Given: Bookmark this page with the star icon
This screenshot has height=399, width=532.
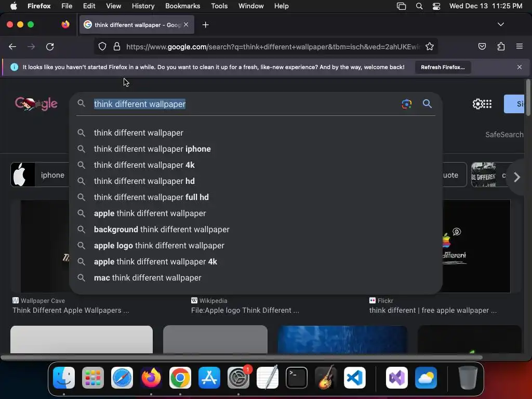Looking at the screenshot, I should click(430, 46).
